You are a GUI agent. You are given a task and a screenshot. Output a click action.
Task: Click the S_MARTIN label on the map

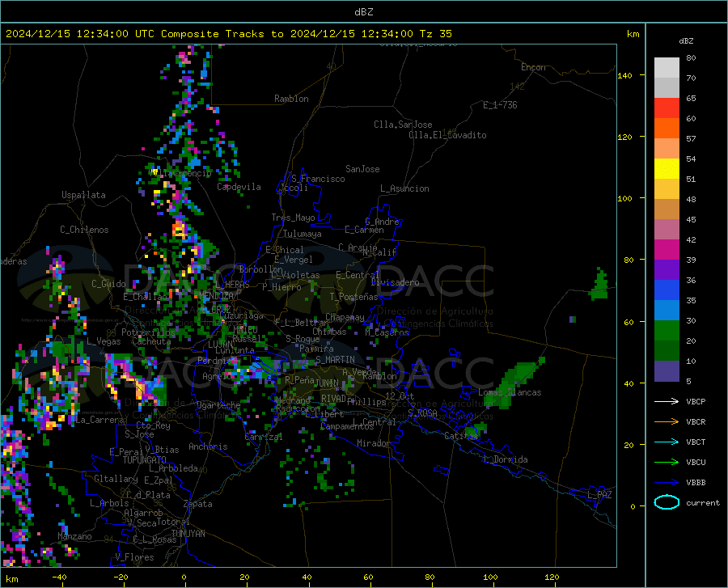pos(335,360)
